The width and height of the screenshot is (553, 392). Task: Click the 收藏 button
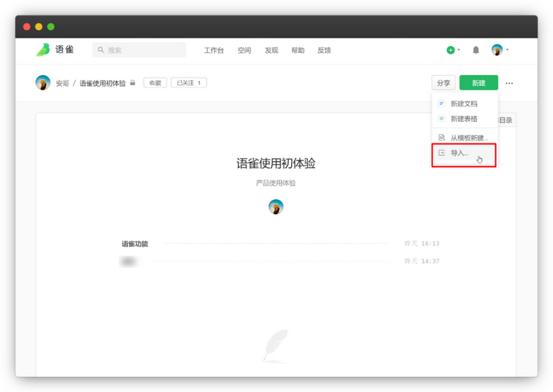[155, 83]
